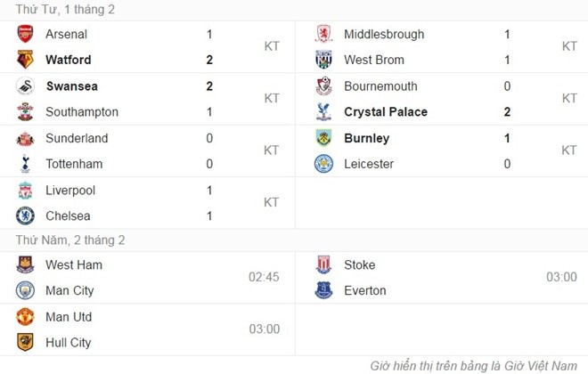Screen dimensions: 588x374
Task: Click the Leicester club crest
Action: (x=324, y=164)
